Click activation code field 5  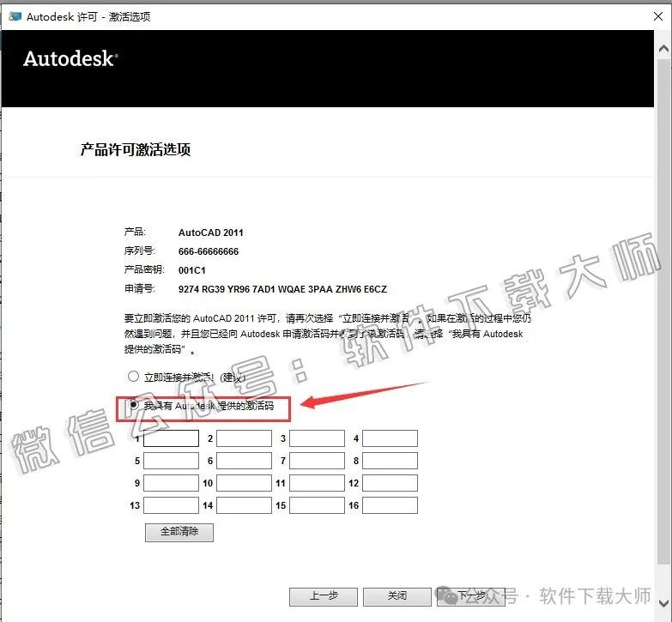171,461
